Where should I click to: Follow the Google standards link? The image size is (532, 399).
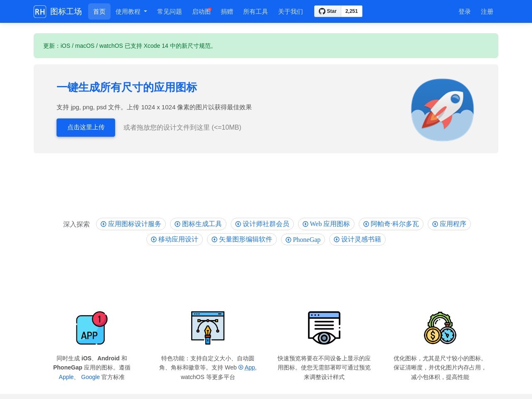click(x=90, y=377)
